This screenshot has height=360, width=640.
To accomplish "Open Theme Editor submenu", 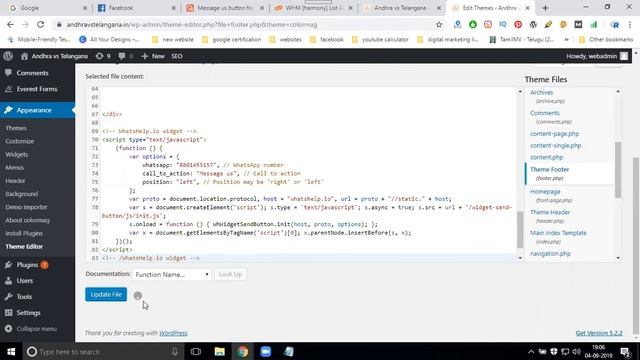I will (24, 247).
